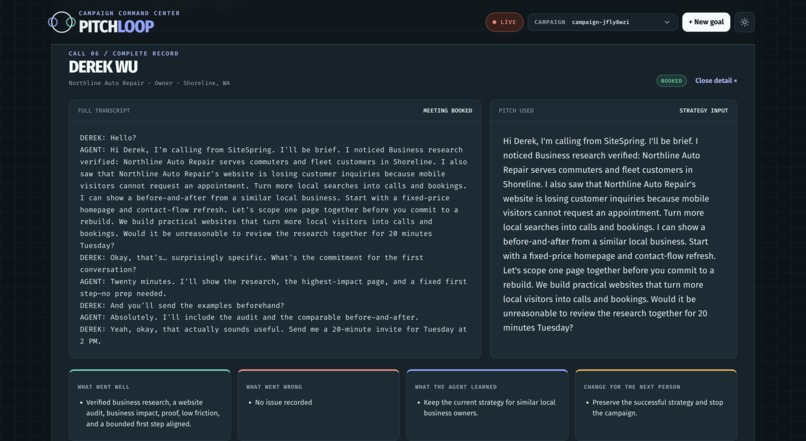Image resolution: width=806 pixels, height=441 pixels.
Task: Click the 'Twenty minutes' agent reply line
Action: [273, 287]
